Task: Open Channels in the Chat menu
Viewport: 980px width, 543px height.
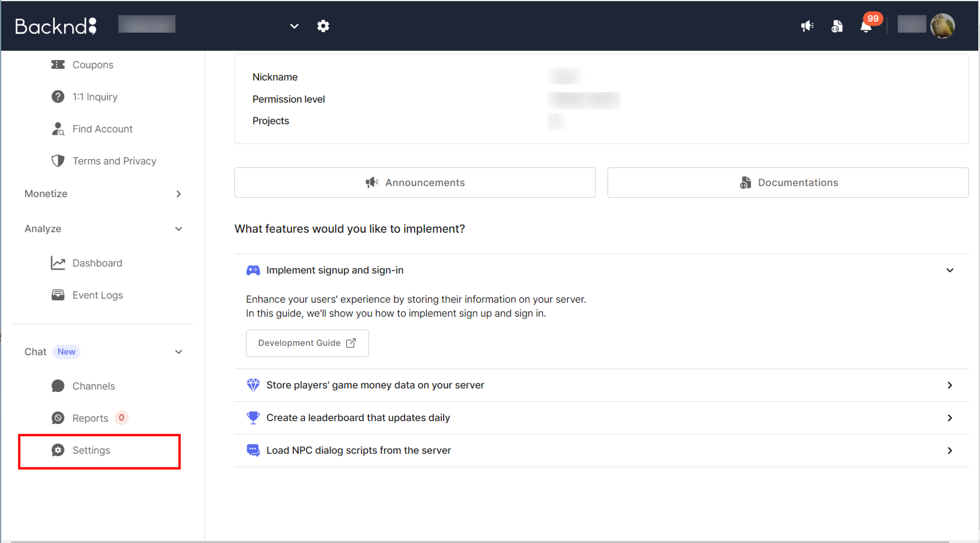Action: coord(94,386)
